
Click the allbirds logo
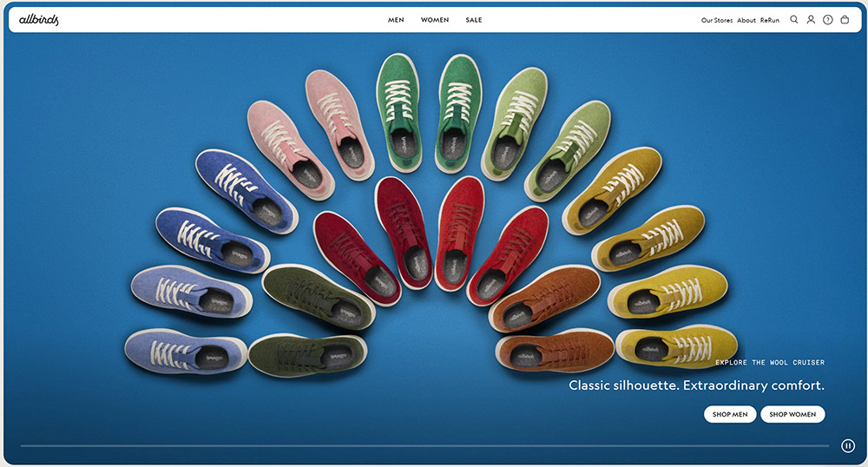pos(39,20)
